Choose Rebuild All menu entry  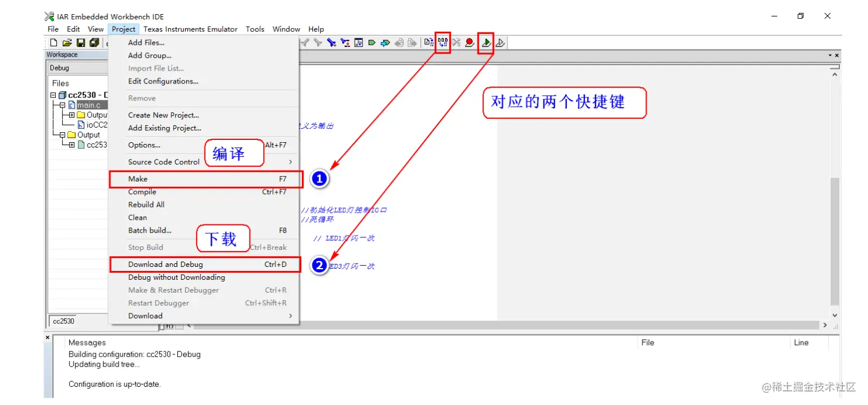pyautogui.click(x=204, y=205)
